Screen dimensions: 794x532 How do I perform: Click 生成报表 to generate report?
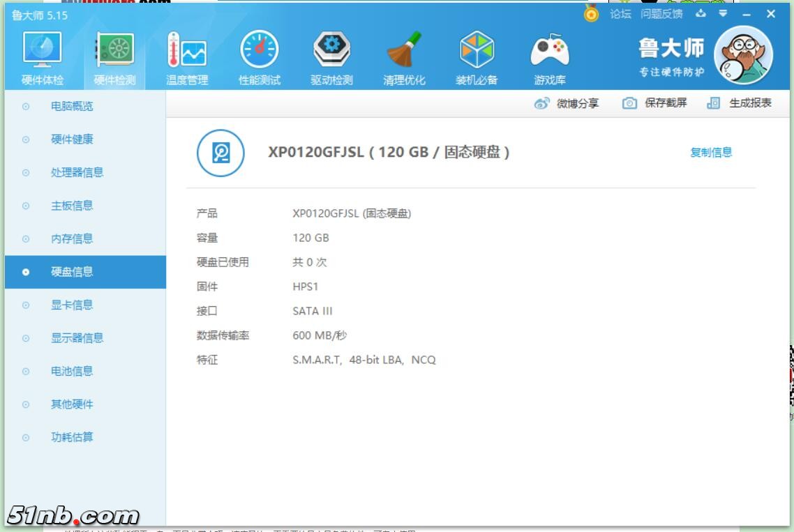(x=750, y=103)
